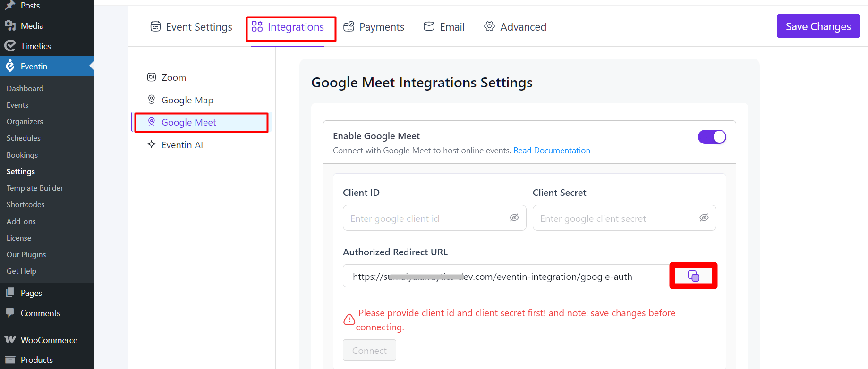Click the Google Meet pin icon
The width and height of the screenshot is (868, 369).
152,122
